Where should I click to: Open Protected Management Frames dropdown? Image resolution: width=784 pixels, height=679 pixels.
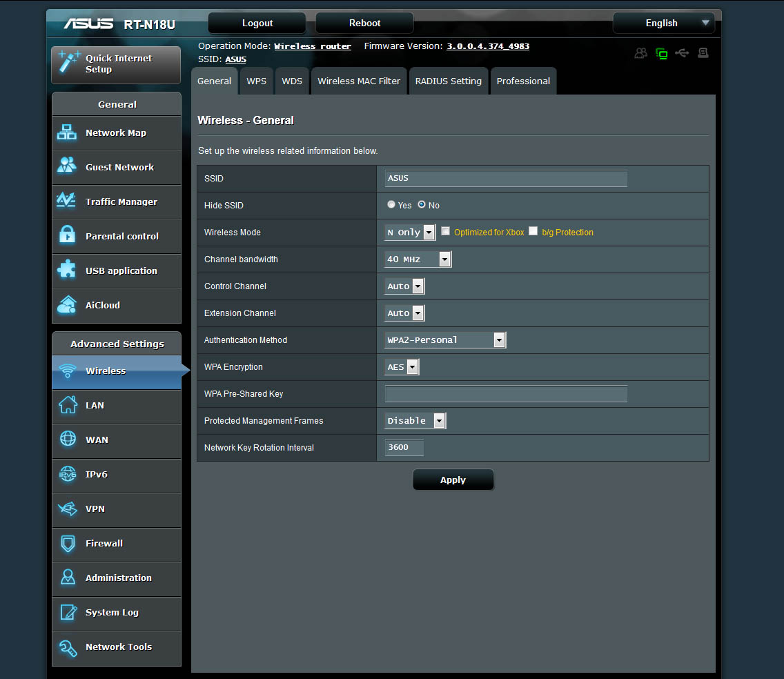point(415,420)
